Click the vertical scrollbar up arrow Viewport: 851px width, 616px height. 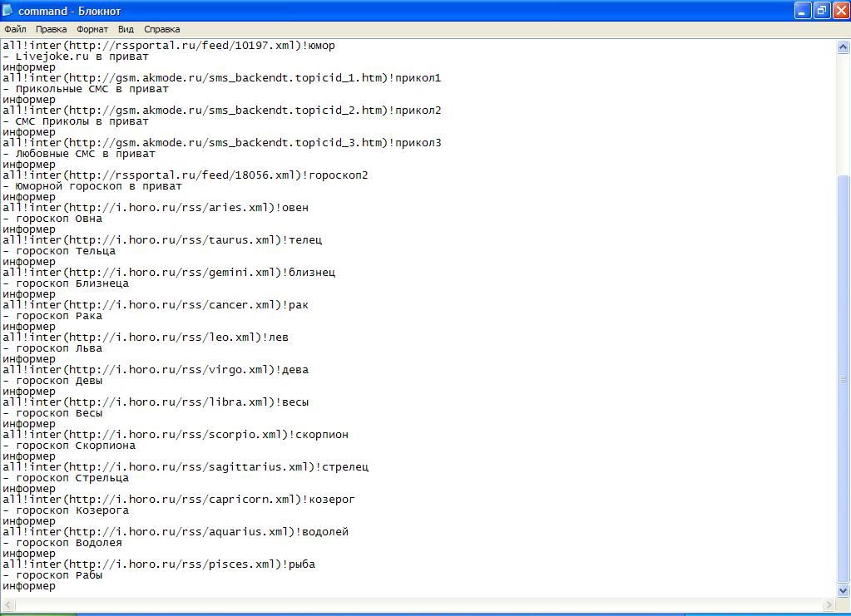pos(843,47)
